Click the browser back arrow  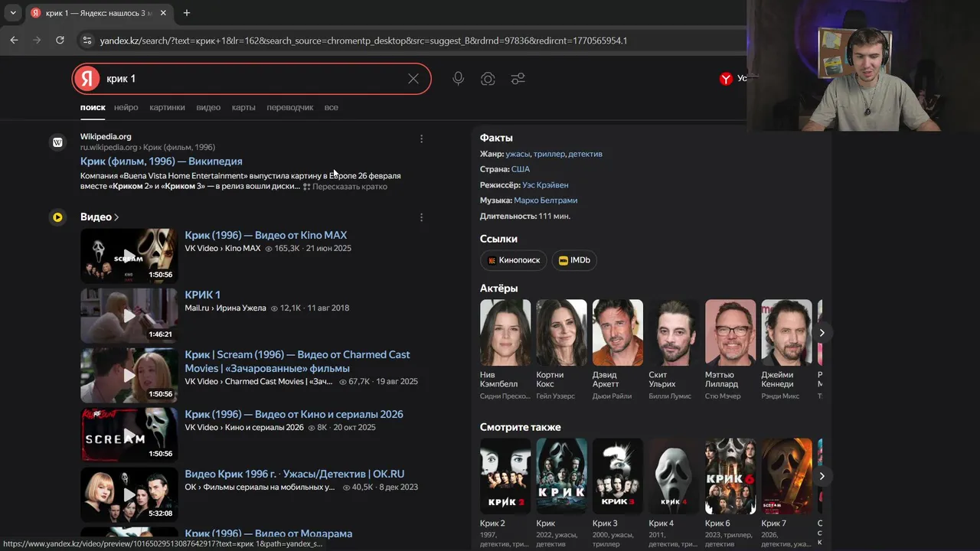coord(14,41)
